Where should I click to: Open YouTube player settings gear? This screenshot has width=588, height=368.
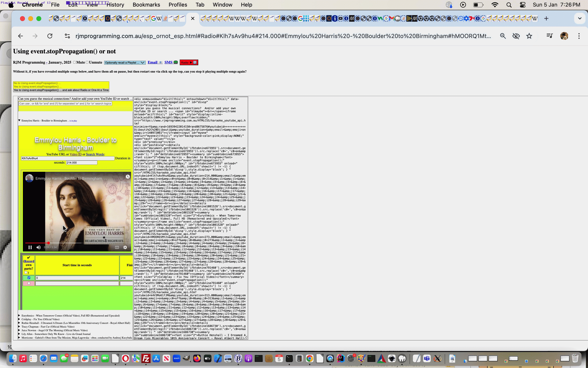[x=125, y=247]
